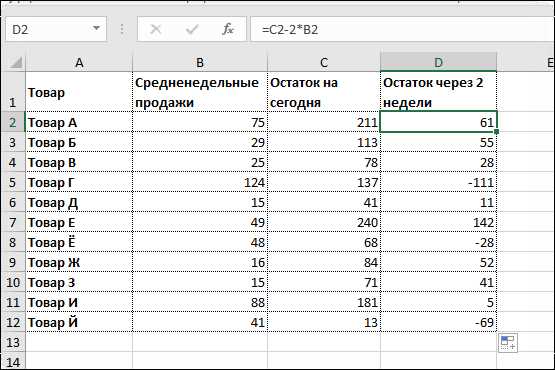Viewport: 555px width, 370px height.
Task: Click cell with value 75
Action: (200, 122)
